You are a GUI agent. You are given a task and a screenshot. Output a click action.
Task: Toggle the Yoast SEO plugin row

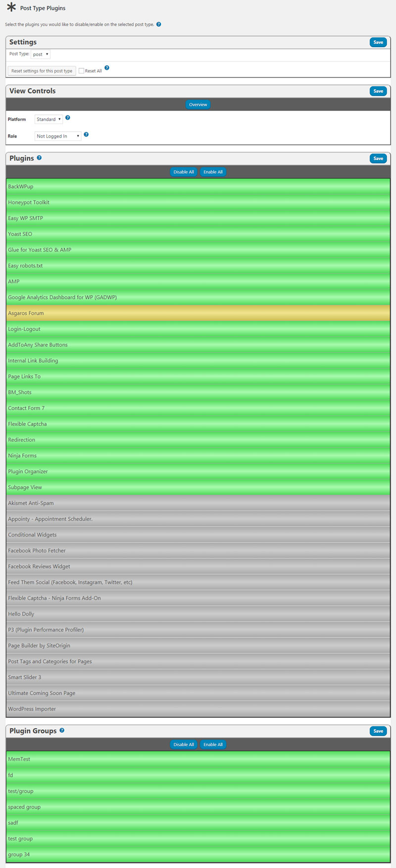198,234
